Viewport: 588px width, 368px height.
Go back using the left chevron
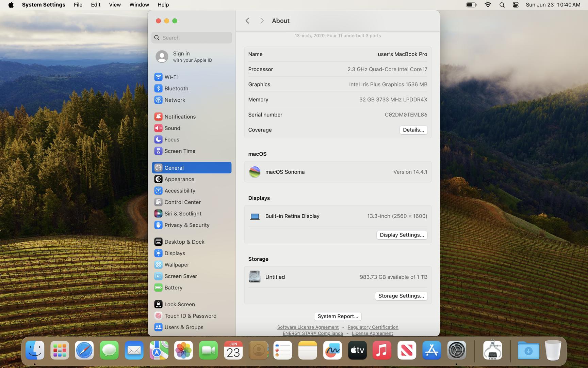pyautogui.click(x=247, y=21)
